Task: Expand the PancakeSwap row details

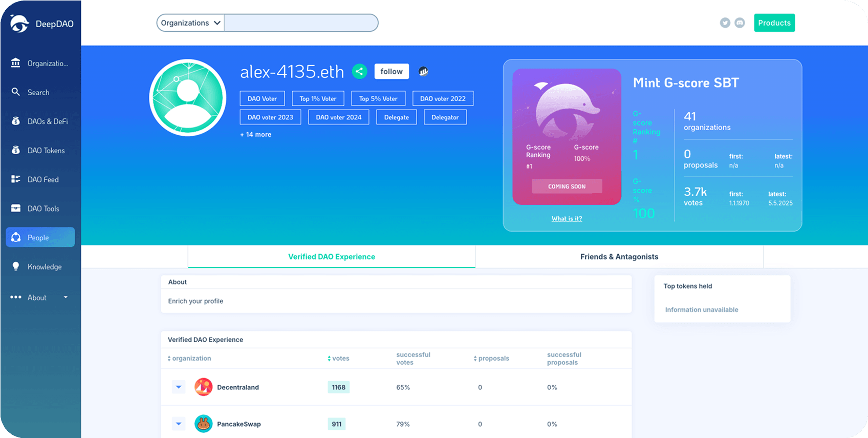Action: click(179, 424)
